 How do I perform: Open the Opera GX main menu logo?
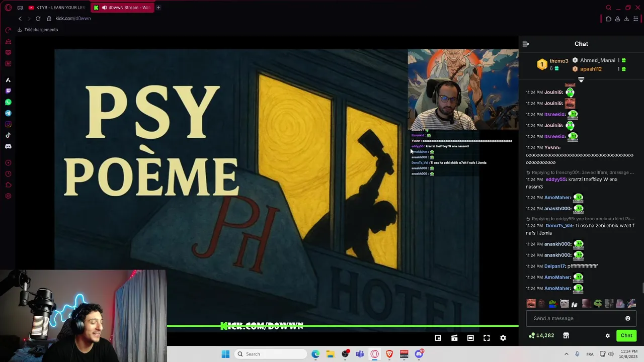tap(8, 8)
